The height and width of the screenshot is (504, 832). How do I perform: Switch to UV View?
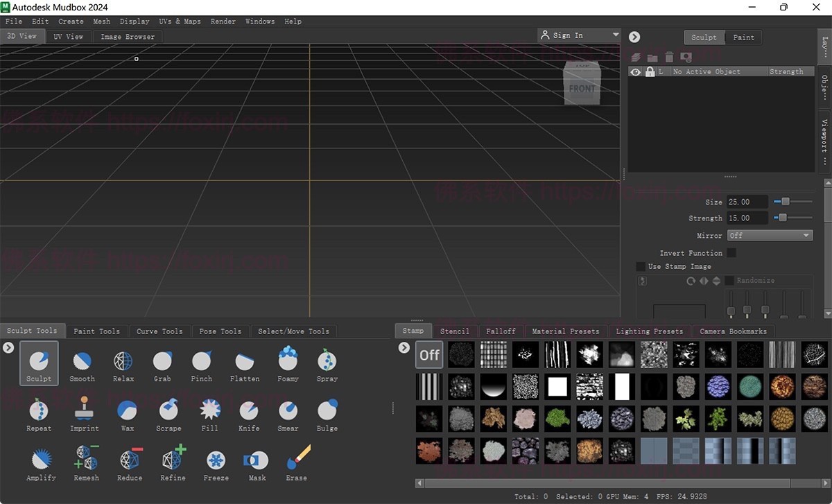point(69,36)
